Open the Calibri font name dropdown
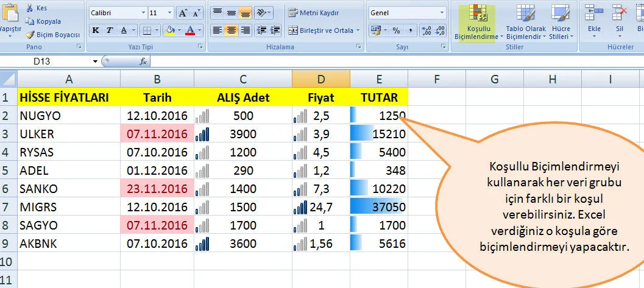644x288 pixels. click(x=143, y=13)
